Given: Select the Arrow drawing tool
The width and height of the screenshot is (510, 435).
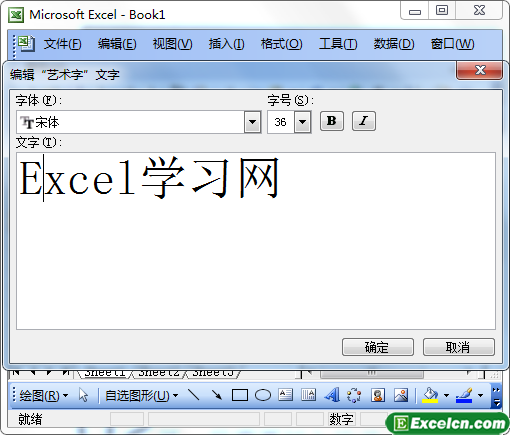Looking at the screenshot, I should click(217, 395).
